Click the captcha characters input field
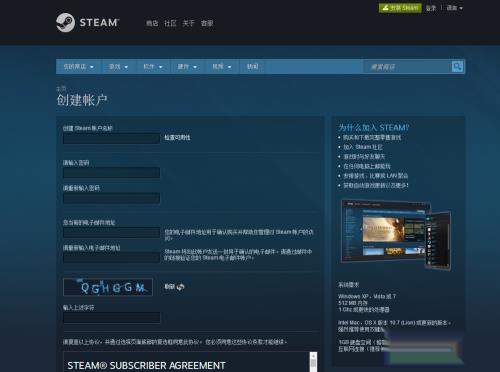This screenshot has height=372, width=500. click(111, 318)
